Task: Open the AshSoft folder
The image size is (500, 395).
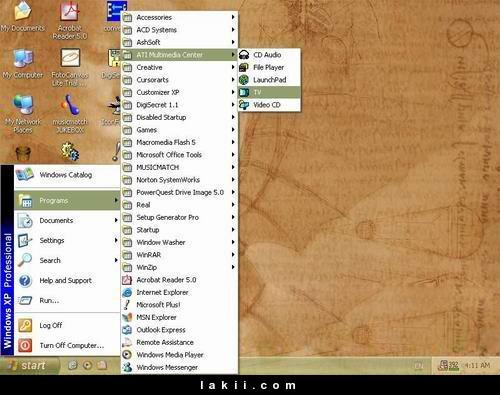Action: tap(179, 42)
